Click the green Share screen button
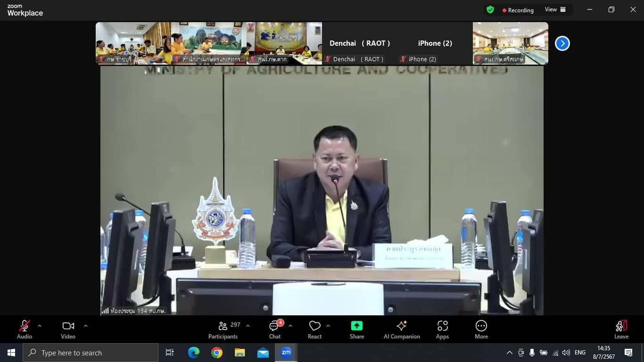The width and height of the screenshot is (644, 362). pos(357,329)
